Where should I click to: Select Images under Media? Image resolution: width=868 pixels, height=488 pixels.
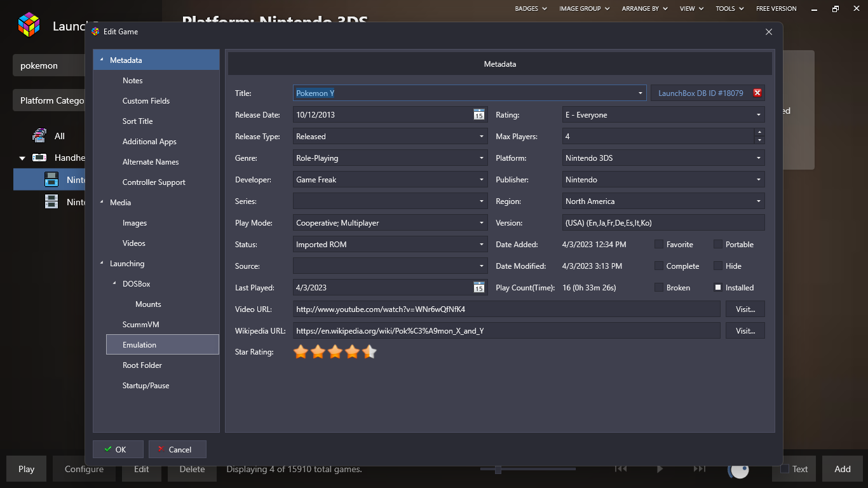134,222
